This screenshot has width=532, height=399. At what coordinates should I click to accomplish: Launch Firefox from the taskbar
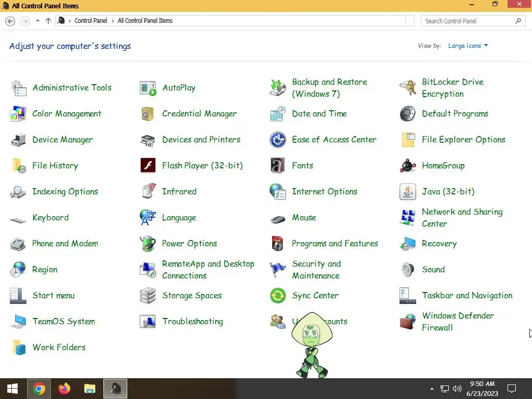pos(64,389)
